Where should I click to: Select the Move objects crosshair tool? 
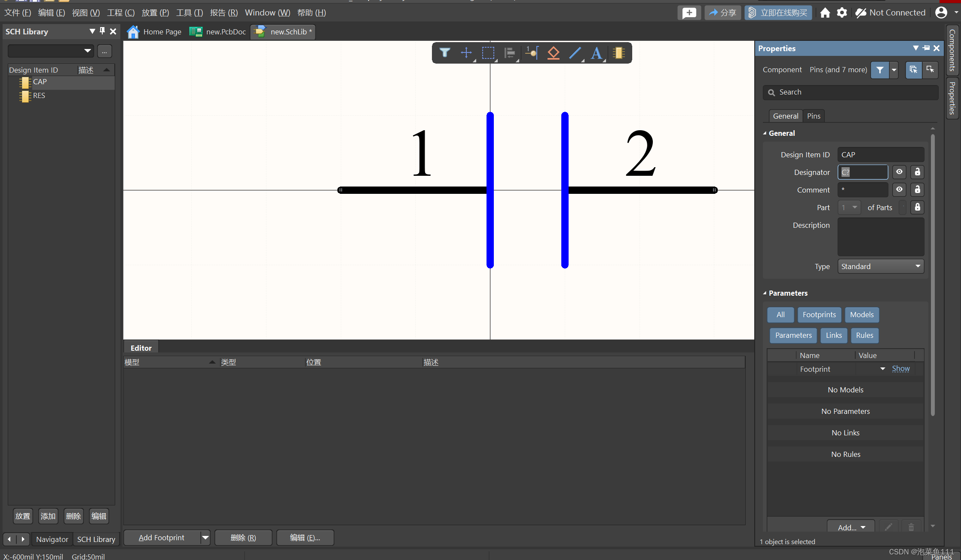coord(466,53)
